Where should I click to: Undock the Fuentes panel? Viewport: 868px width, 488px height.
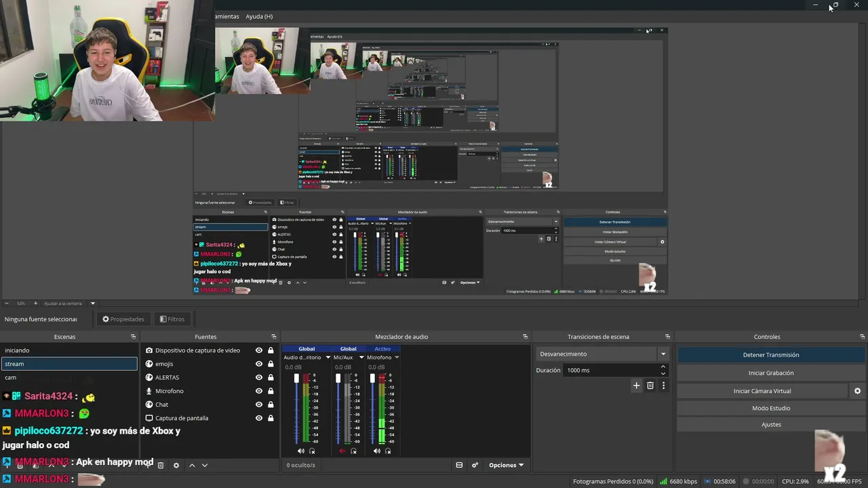coord(274,337)
